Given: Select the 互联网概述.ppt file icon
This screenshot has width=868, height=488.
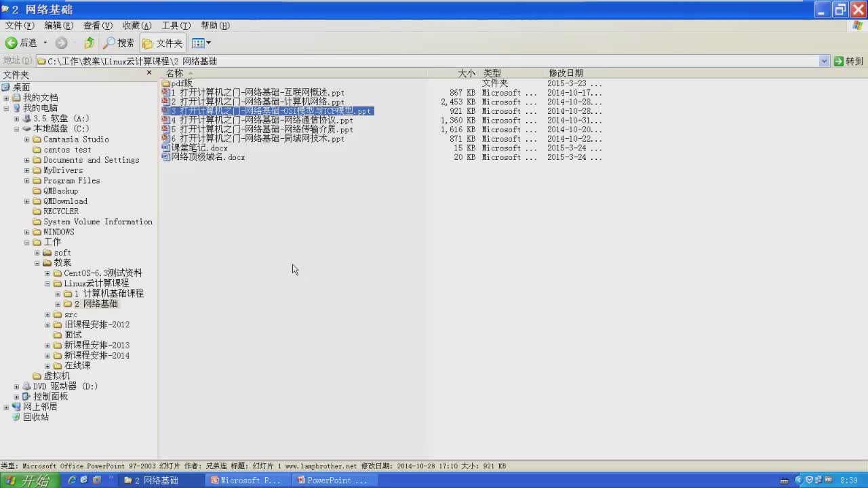Looking at the screenshot, I should [165, 93].
